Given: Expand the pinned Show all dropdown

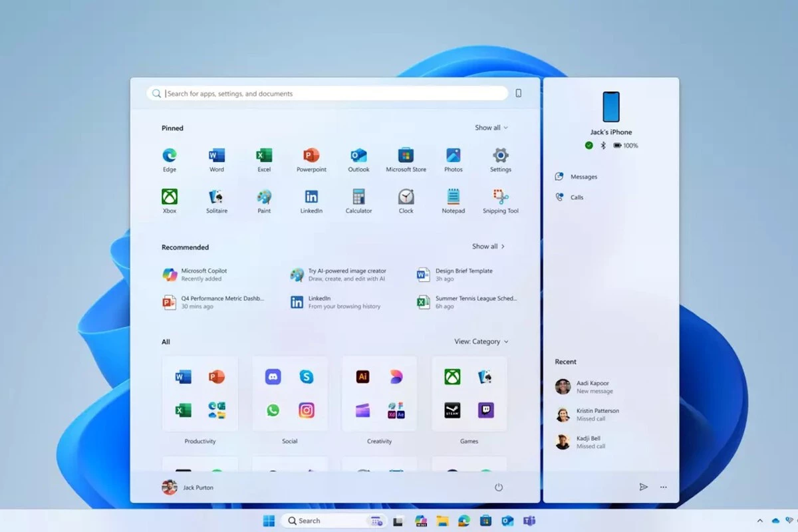Looking at the screenshot, I should 491,128.
